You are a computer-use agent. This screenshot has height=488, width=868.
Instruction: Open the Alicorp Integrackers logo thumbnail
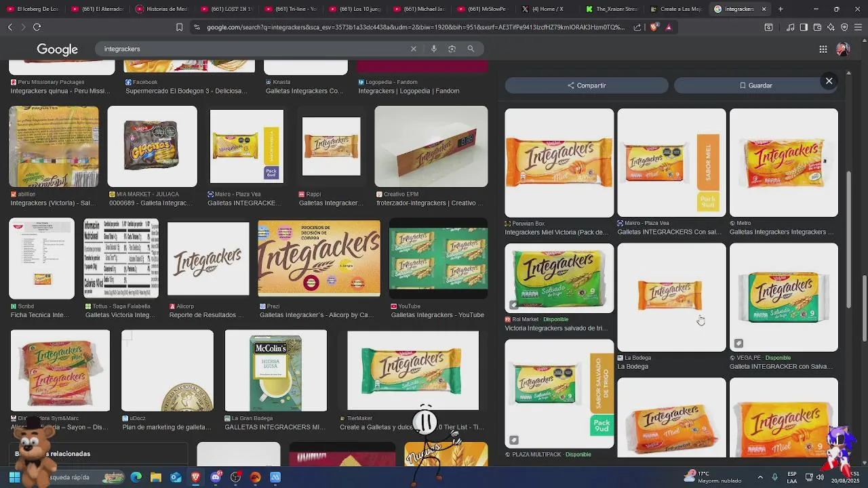coord(208,259)
